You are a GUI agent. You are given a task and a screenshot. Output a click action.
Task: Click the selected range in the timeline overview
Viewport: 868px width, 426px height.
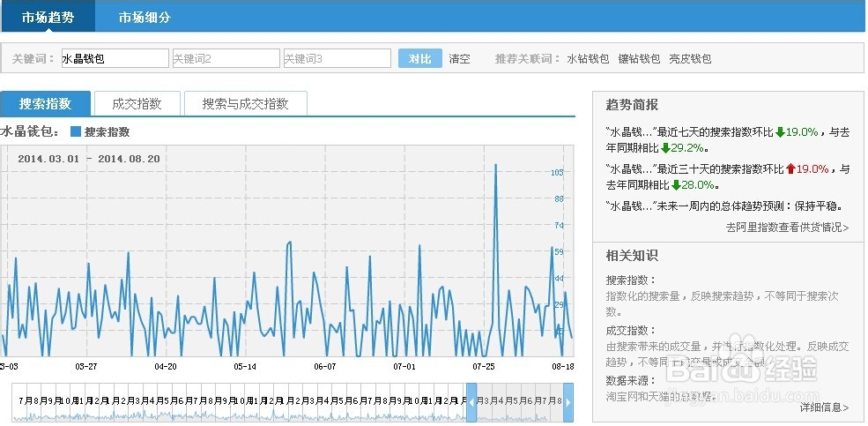tap(520, 402)
